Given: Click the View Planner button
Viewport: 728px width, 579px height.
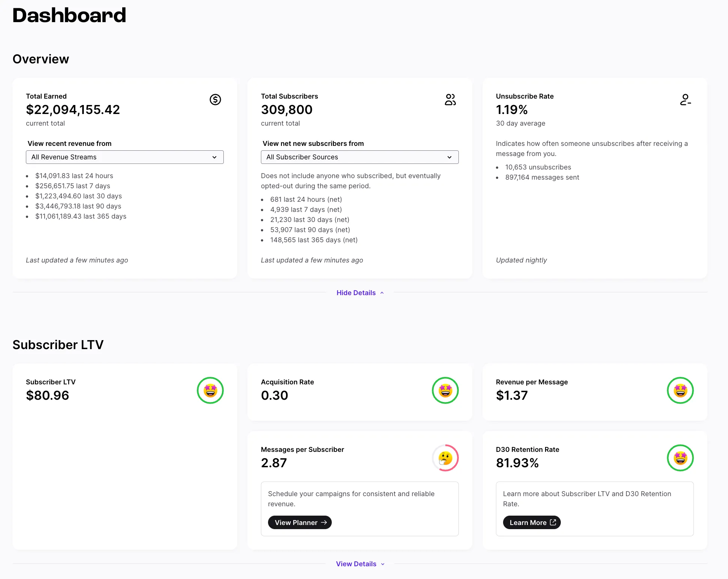Looking at the screenshot, I should point(300,522).
